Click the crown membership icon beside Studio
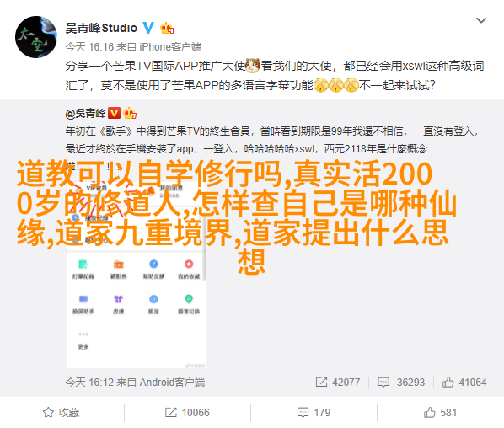Screen dimensions: 504x428 click(x=167, y=29)
